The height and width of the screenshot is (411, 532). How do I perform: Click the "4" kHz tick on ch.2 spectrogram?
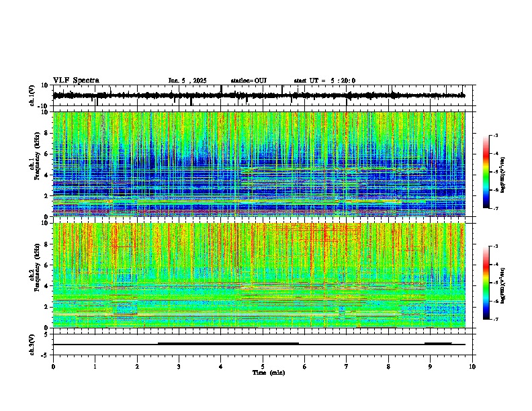click(47, 286)
